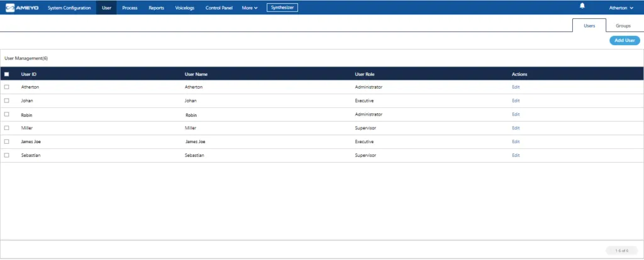Open the Voicelogs menu
Image resolution: width=644 pixels, height=260 pixels.
185,8
